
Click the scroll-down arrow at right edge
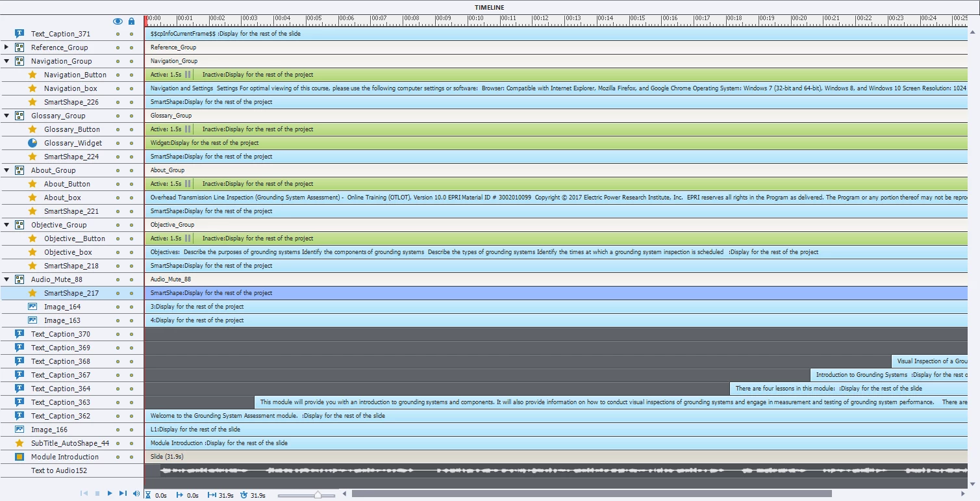(x=973, y=483)
